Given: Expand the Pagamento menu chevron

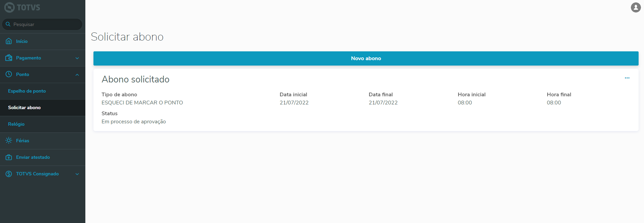Looking at the screenshot, I should 77,58.
